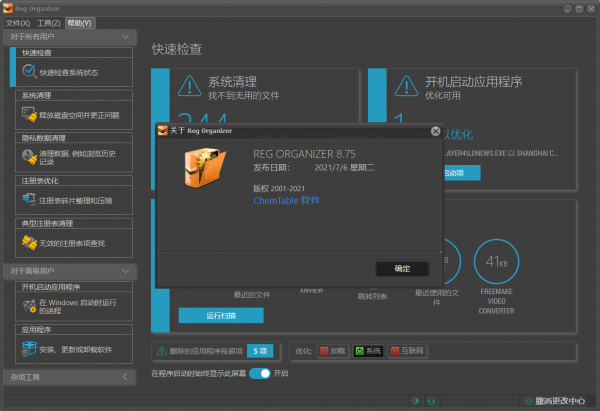Click the 5 项 leftover apps button
Image resolution: width=600 pixels, height=411 pixels.
point(260,351)
